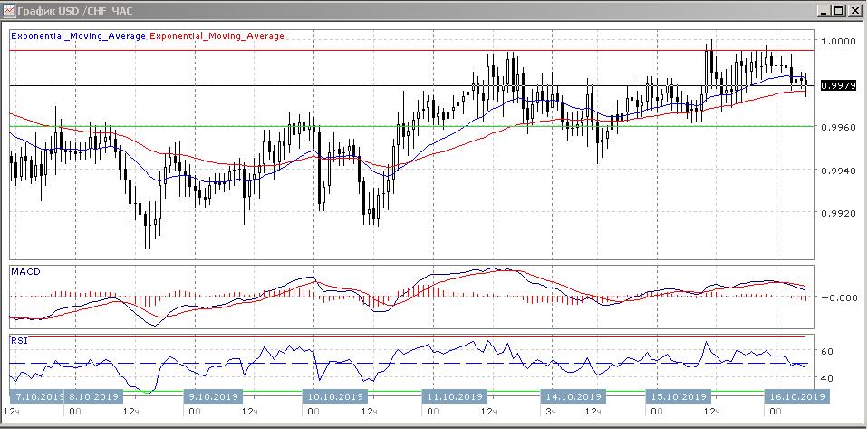Select the 8.10.2019 date marker
Image resolution: width=868 pixels, height=429 pixels.
[95, 397]
